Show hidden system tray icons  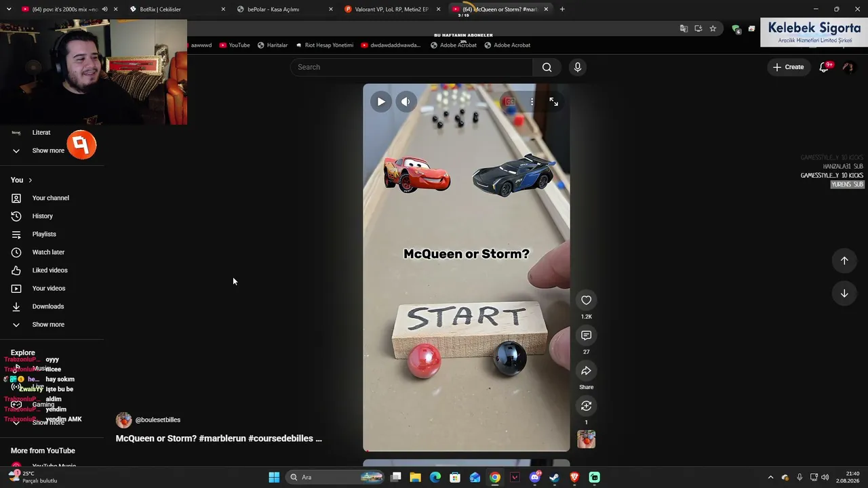pos(770,477)
